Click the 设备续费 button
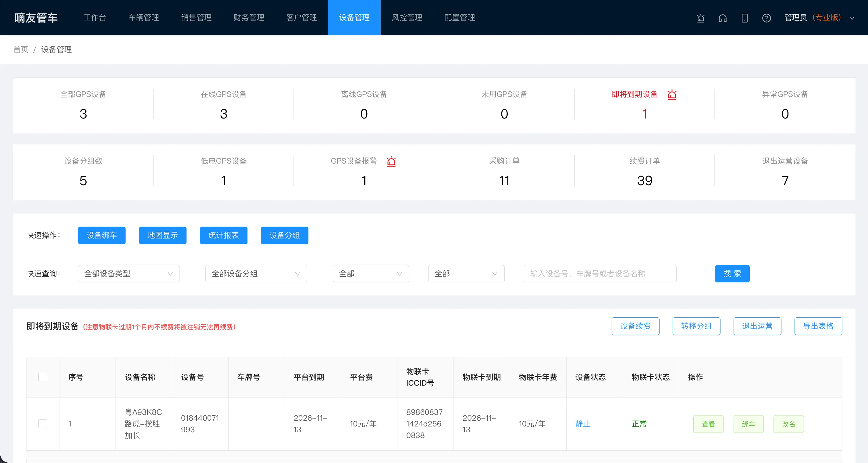The width and height of the screenshot is (868, 463). pyautogui.click(x=635, y=326)
